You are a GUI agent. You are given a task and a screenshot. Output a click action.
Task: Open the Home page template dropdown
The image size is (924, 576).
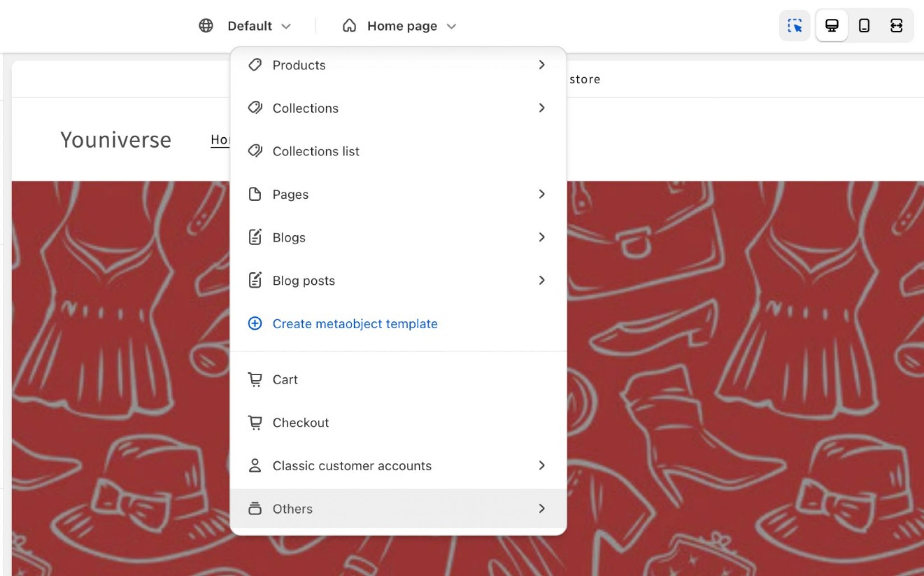coord(402,26)
